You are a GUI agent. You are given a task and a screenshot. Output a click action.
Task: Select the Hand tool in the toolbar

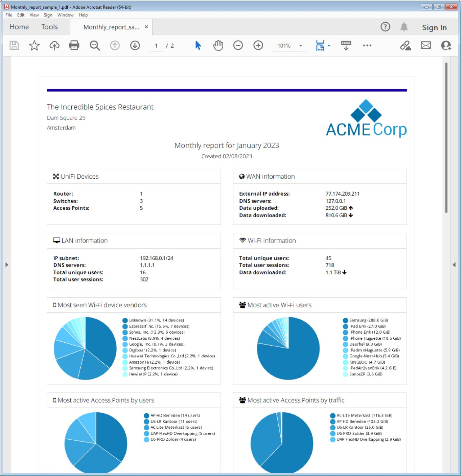218,45
